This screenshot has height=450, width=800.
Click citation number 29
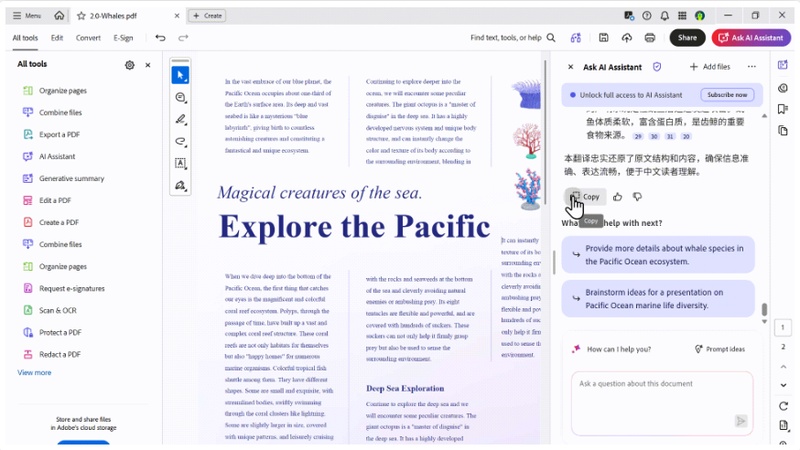[638, 136]
